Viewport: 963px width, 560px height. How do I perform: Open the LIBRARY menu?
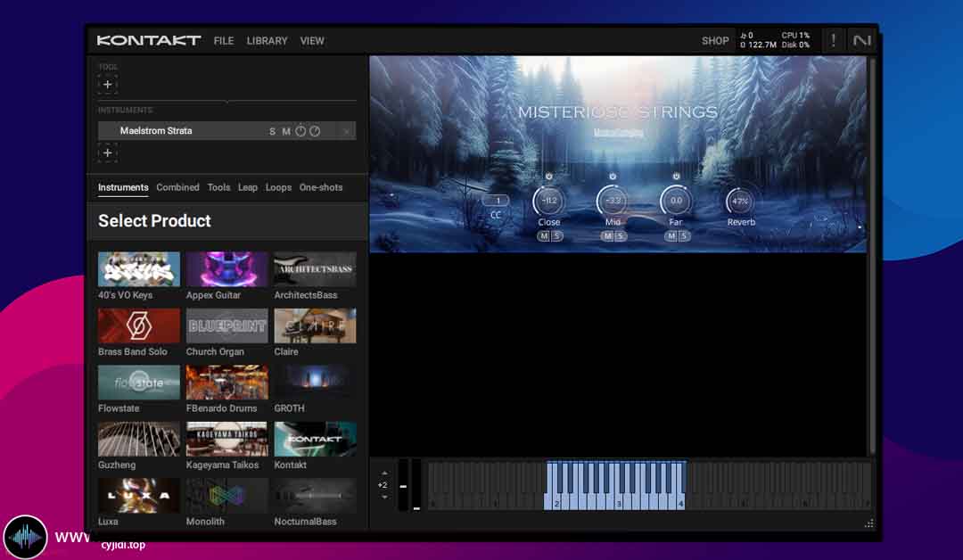click(x=267, y=40)
